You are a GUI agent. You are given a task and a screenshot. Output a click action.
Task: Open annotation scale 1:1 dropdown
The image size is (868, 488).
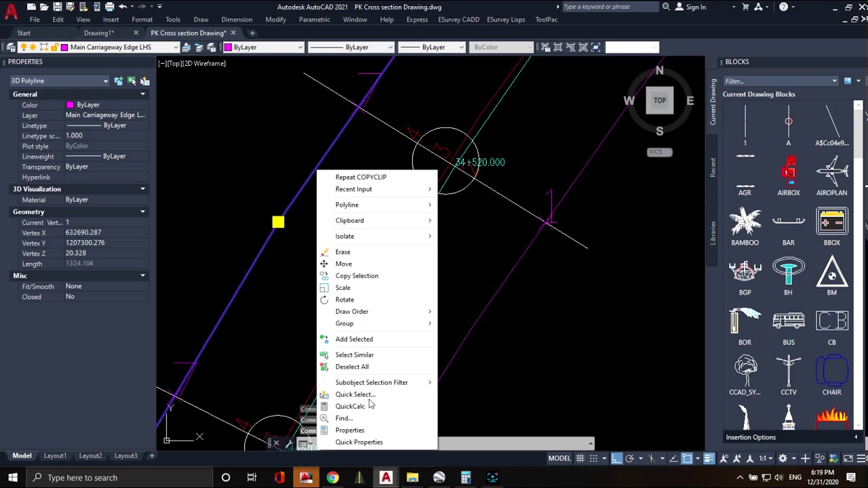pyautogui.click(x=765, y=459)
